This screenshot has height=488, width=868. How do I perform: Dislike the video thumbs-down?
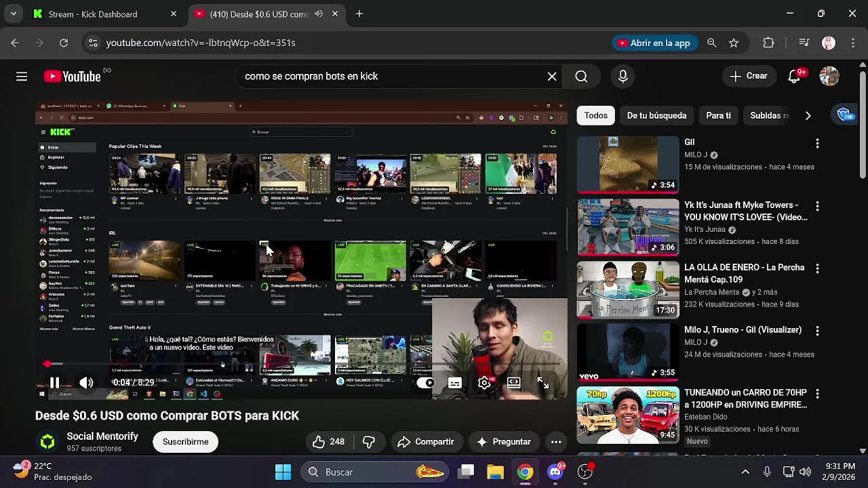pyautogui.click(x=369, y=442)
